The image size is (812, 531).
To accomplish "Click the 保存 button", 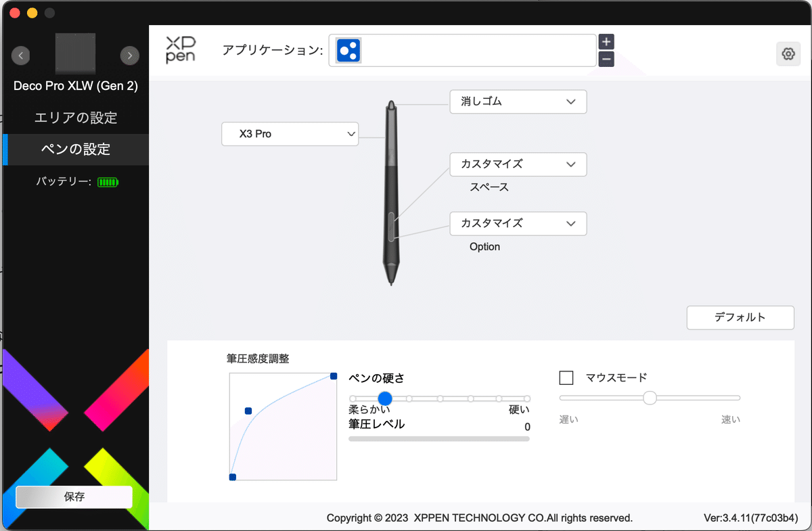I will click(x=74, y=497).
